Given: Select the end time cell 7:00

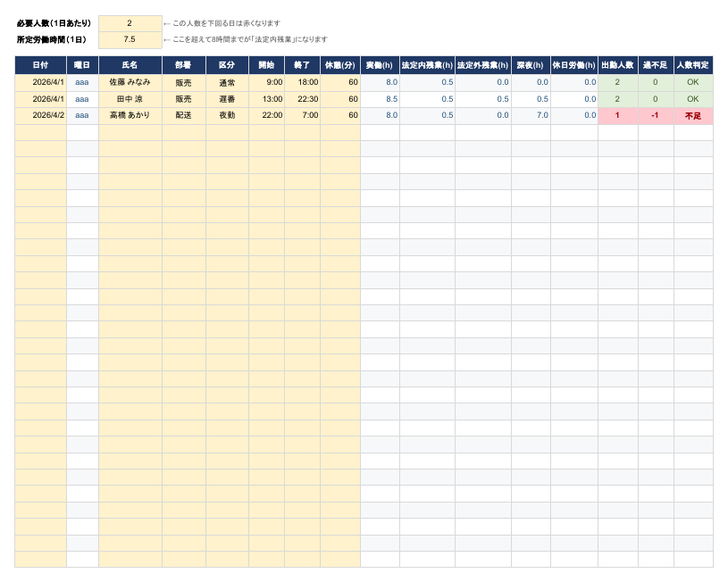Looking at the screenshot, I should pos(302,115).
